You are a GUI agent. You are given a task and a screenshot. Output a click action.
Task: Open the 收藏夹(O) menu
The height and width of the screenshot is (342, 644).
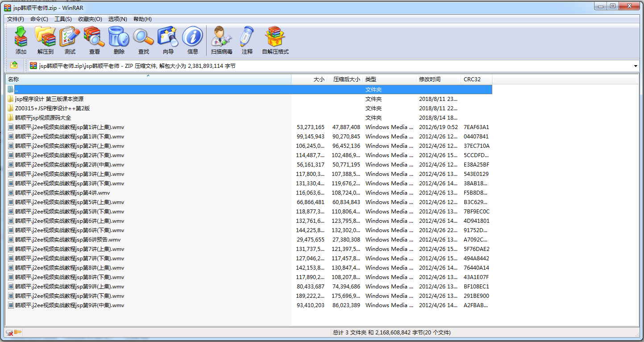point(90,19)
